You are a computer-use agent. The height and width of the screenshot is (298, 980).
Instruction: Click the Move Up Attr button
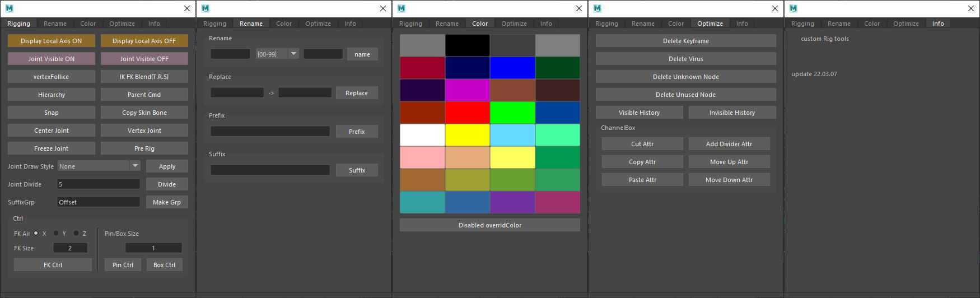pos(729,162)
